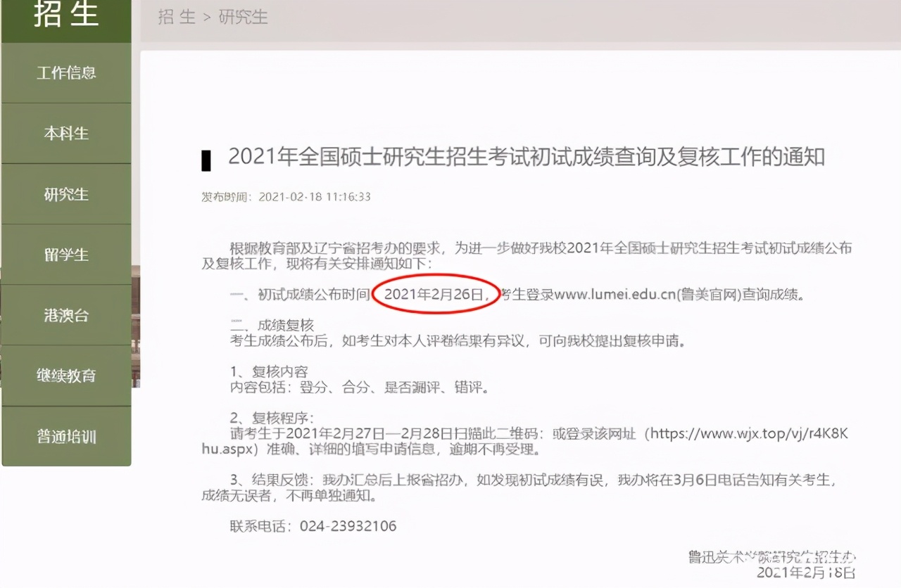Open the 研究生 sidebar entry
Viewport: 901px width, 588px height.
click(x=67, y=194)
